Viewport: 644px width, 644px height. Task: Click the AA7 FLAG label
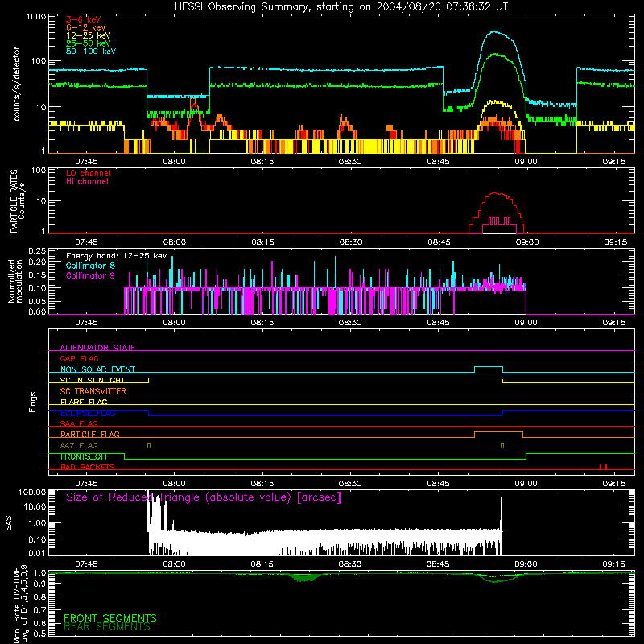click(x=79, y=445)
